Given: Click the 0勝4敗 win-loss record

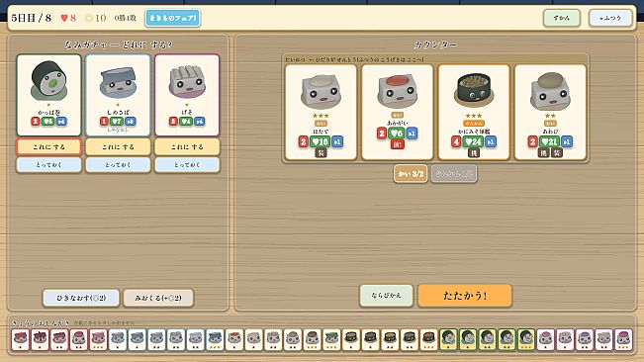Looking at the screenshot, I should tap(126, 18).
